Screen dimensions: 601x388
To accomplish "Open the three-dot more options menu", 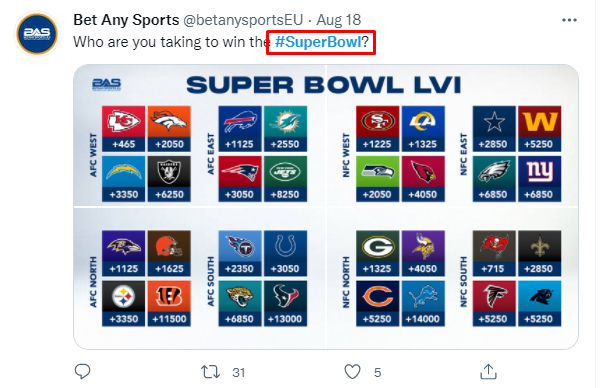I will tap(569, 20).
